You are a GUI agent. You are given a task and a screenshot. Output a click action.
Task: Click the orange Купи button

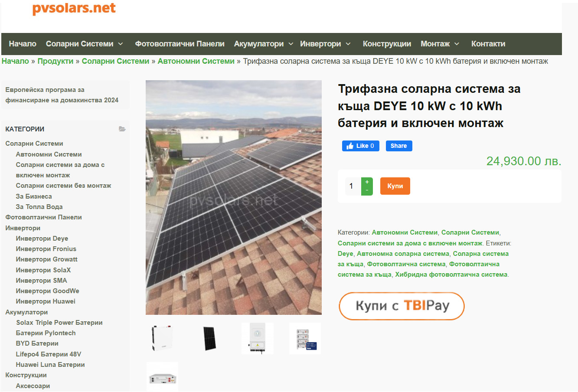395,186
